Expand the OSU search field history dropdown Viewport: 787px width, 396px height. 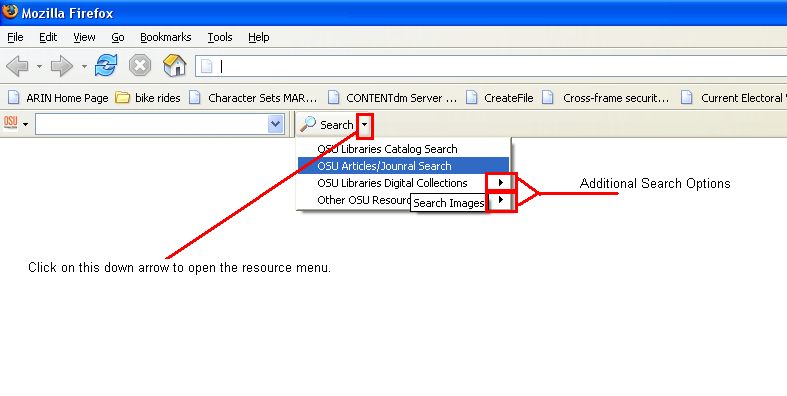(276, 124)
